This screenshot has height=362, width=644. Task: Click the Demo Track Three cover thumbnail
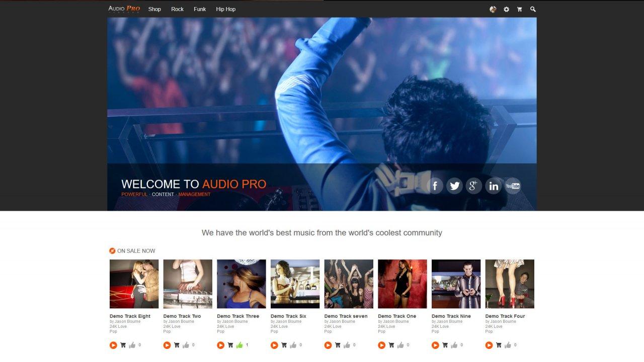click(x=242, y=284)
